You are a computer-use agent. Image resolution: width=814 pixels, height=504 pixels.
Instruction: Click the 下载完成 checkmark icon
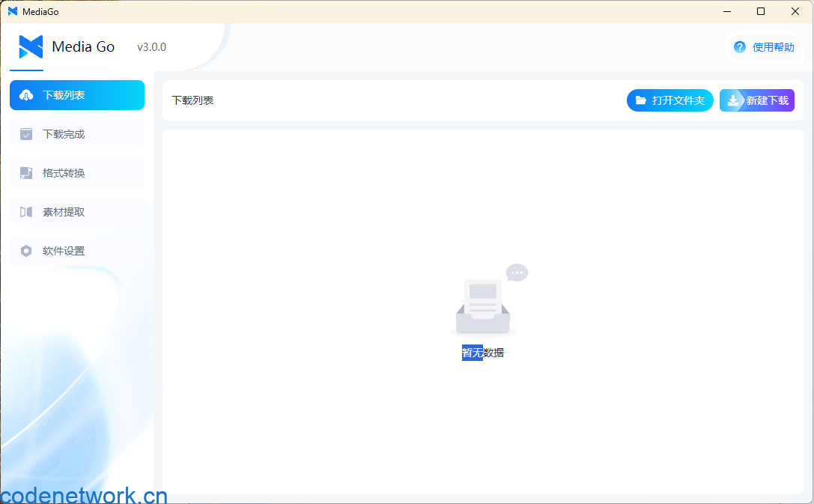coord(26,134)
